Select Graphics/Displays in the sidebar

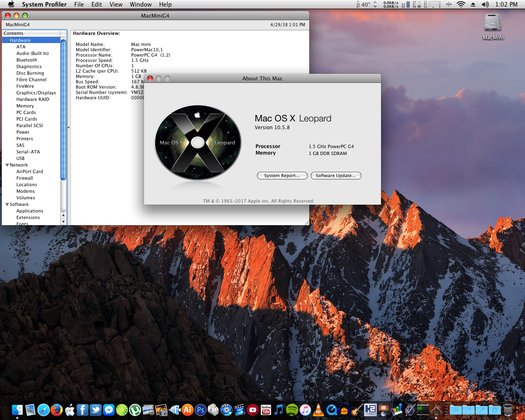[x=36, y=93]
